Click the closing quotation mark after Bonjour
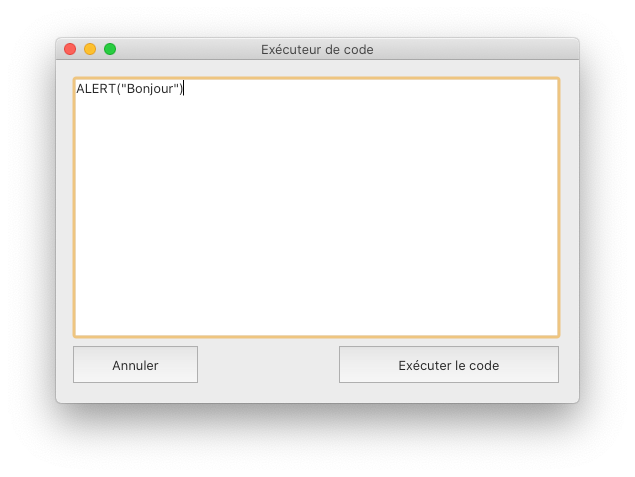The height and width of the screenshot is (477, 635). tap(176, 86)
